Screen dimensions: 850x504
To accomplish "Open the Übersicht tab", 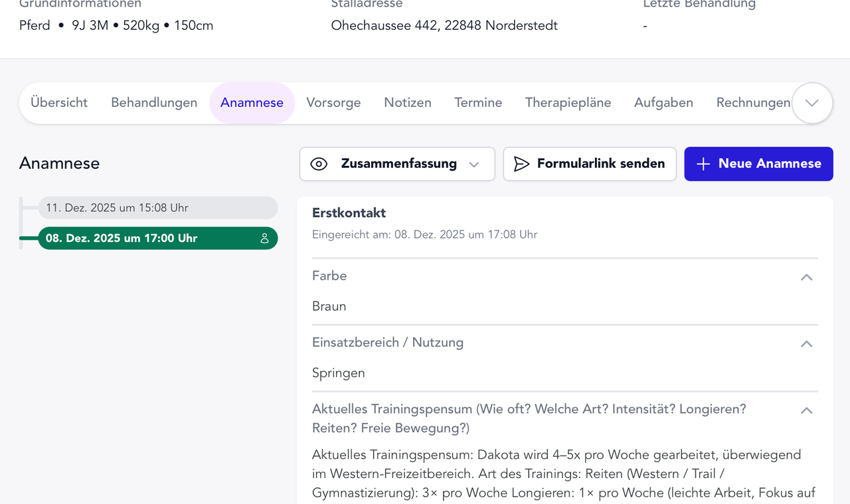I will click(59, 102).
